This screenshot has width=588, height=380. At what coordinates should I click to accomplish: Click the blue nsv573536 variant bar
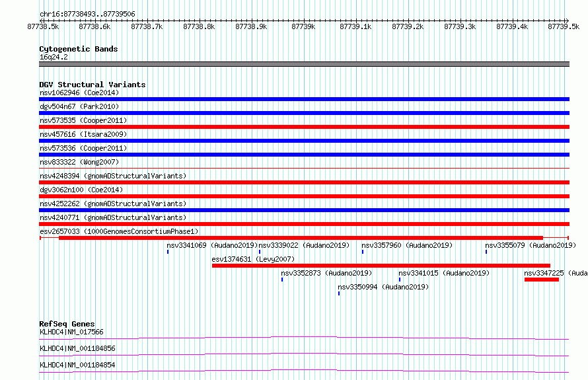pos(304,155)
